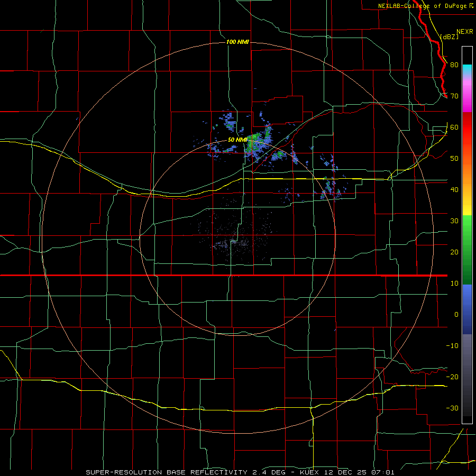
Task: Select the 10 value on the dBZ scale
Action: pos(454,283)
